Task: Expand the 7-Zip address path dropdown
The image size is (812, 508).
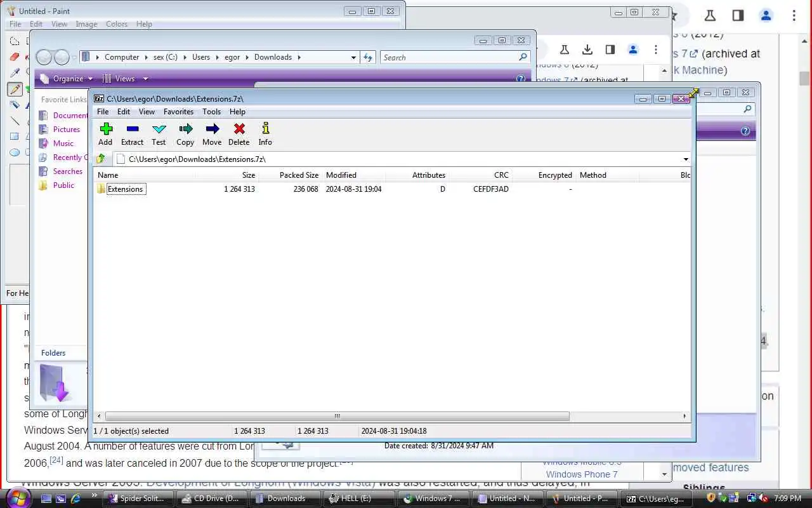Action: coord(686,159)
